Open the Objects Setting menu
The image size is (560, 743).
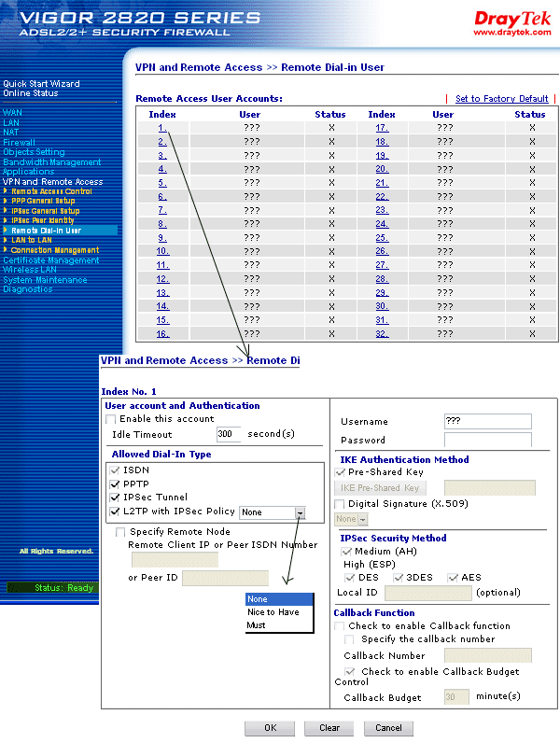34,152
